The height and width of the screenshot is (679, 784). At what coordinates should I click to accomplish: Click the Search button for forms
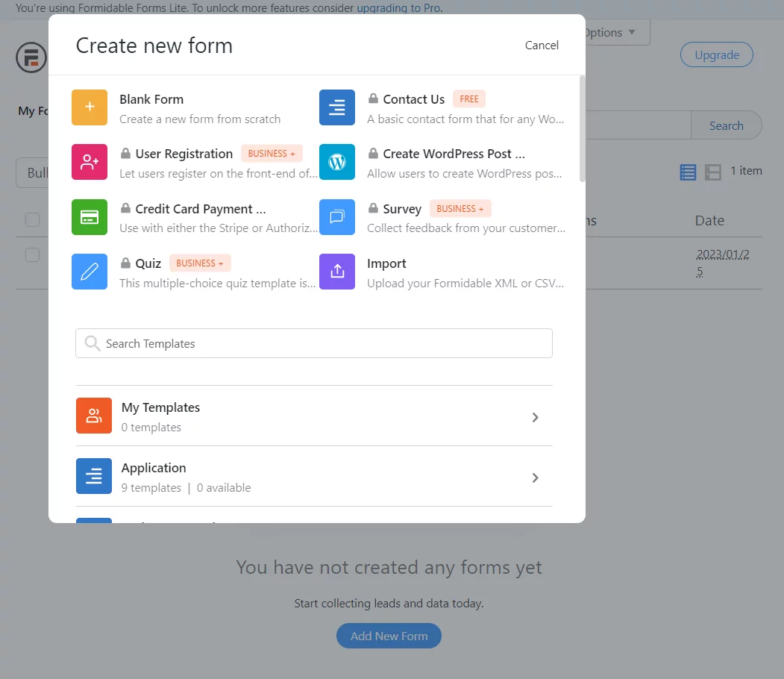pyautogui.click(x=726, y=125)
